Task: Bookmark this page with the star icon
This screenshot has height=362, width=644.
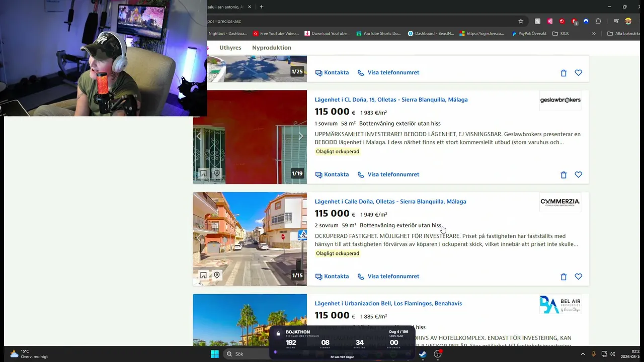Action: (521, 21)
